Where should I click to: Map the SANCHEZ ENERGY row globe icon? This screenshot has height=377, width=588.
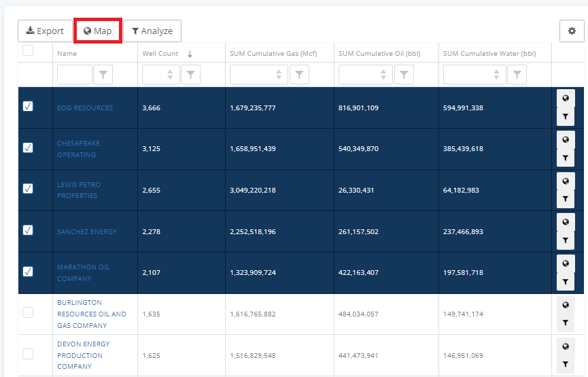coord(566,222)
